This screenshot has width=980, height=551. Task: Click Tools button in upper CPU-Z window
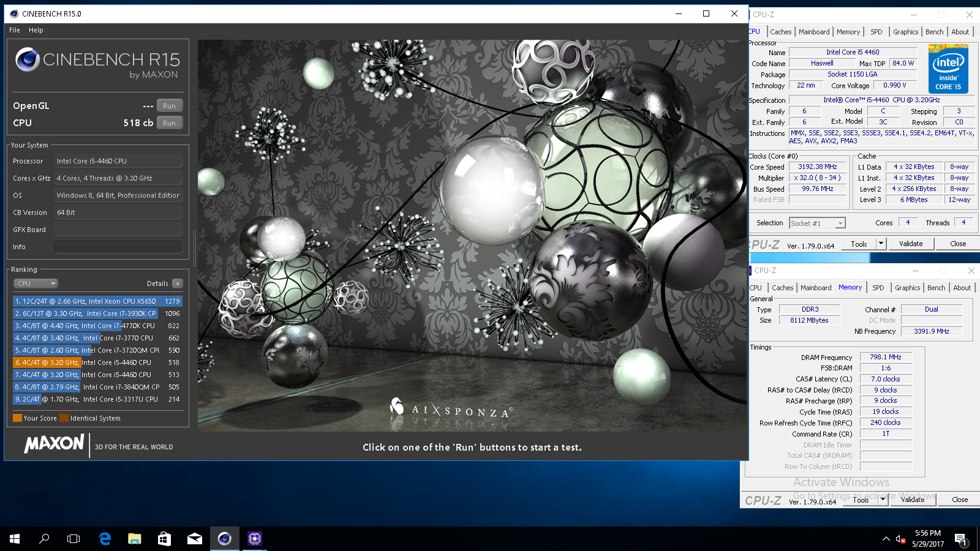859,244
